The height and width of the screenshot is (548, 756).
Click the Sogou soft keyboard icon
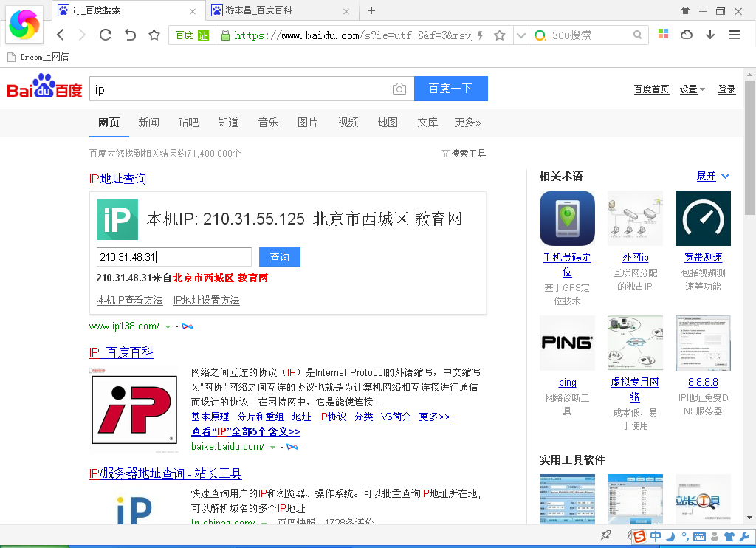[x=699, y=537]
